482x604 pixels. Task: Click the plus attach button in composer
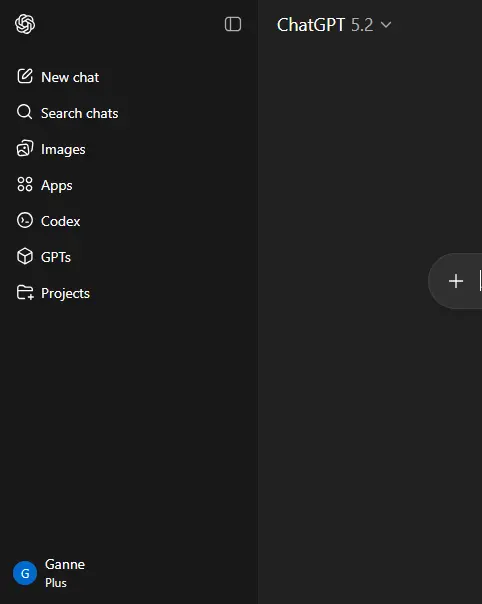[456, 281]
